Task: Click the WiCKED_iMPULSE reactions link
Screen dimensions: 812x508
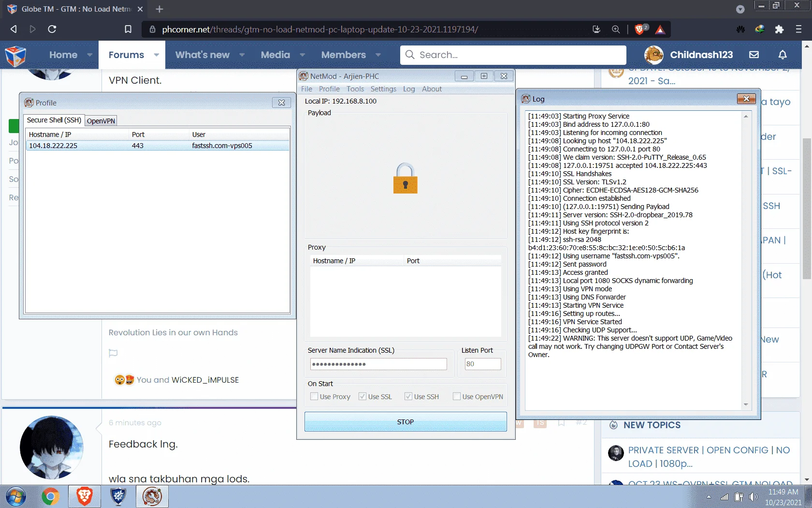Action: 205,380
